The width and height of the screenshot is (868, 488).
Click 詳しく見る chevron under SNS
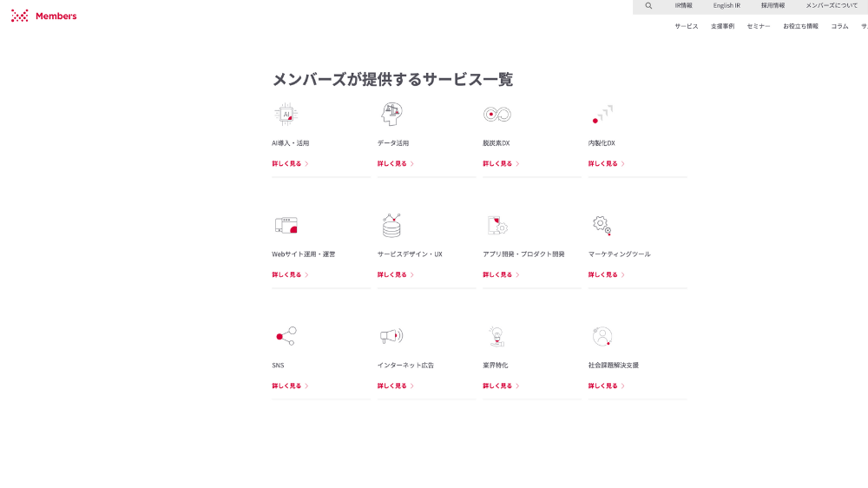[x=306, y=386]
